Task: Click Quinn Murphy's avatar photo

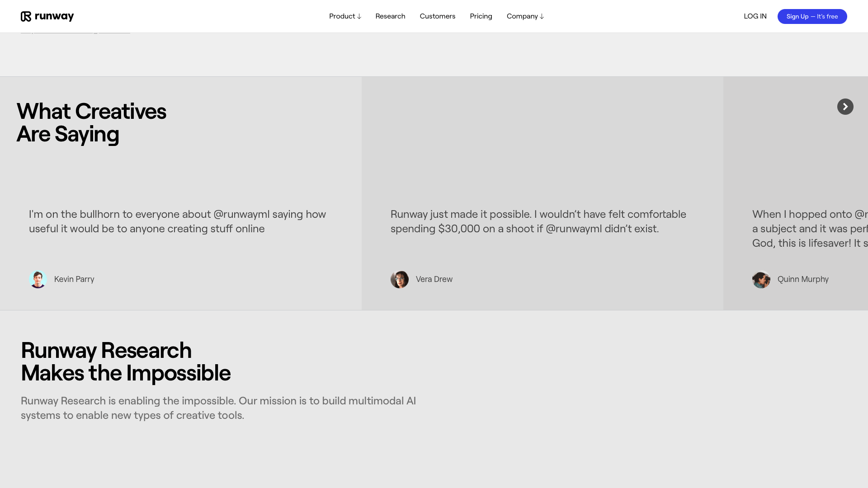Action: click(761, 279)
